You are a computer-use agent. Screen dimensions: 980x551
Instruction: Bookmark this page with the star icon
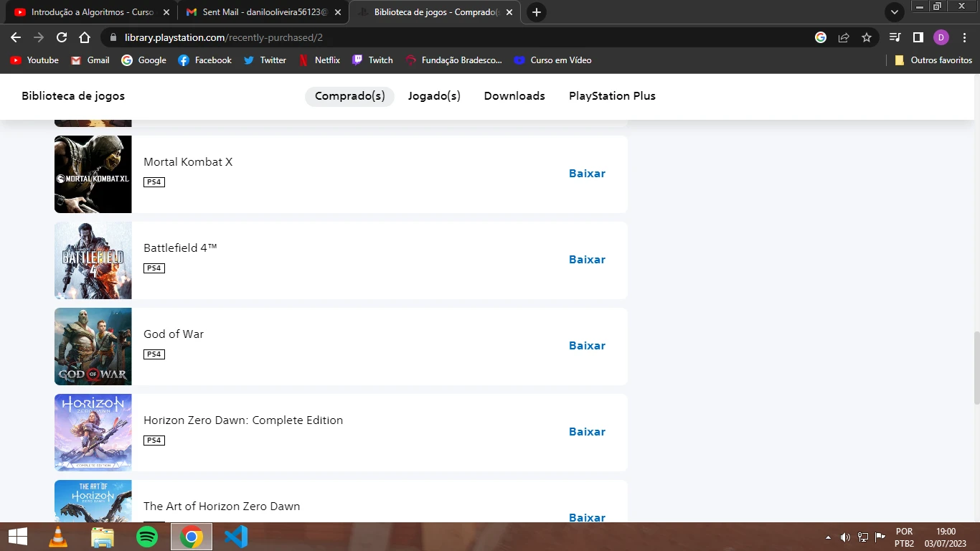pos(867,37)
